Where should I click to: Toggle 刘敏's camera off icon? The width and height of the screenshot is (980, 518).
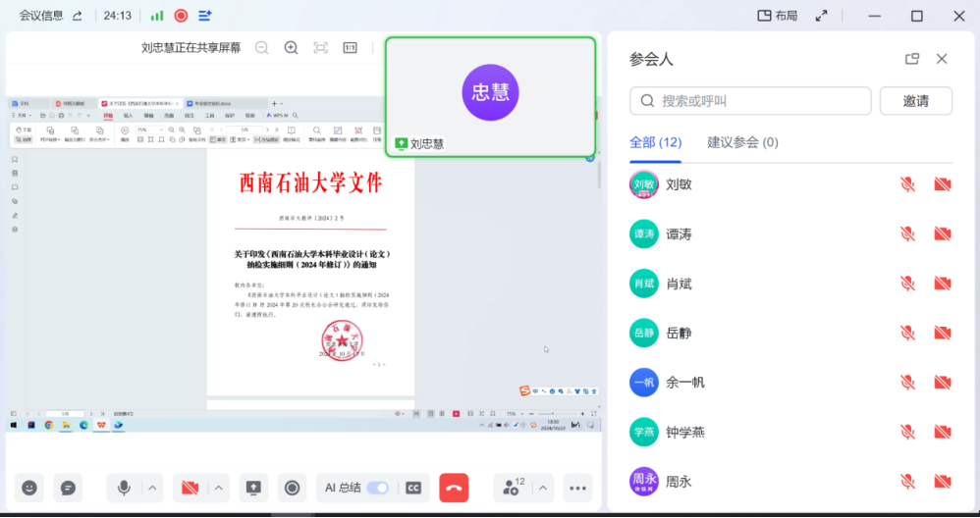943,184
